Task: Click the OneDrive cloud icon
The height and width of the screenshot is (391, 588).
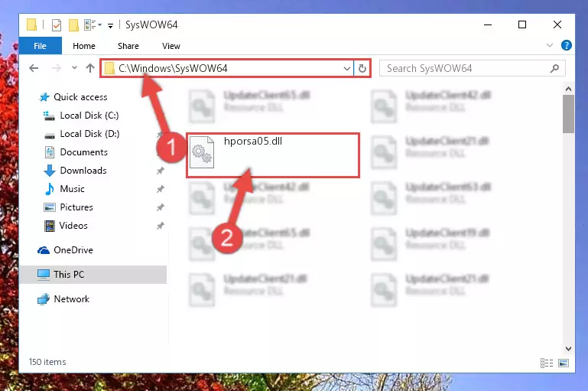Action: (44, 250)
